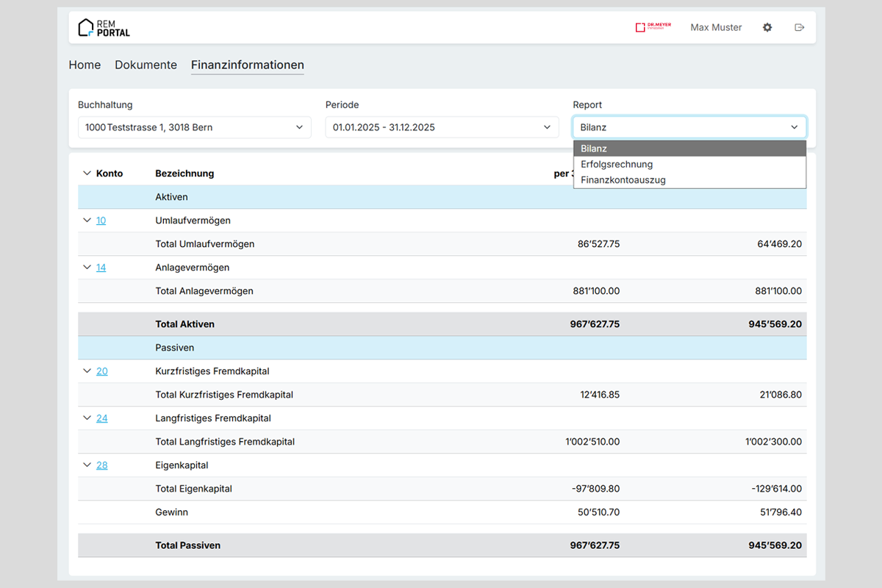882x588 pixels.
Task: Collapse the Eigenkapital row chevron
Action: [87, 465]
